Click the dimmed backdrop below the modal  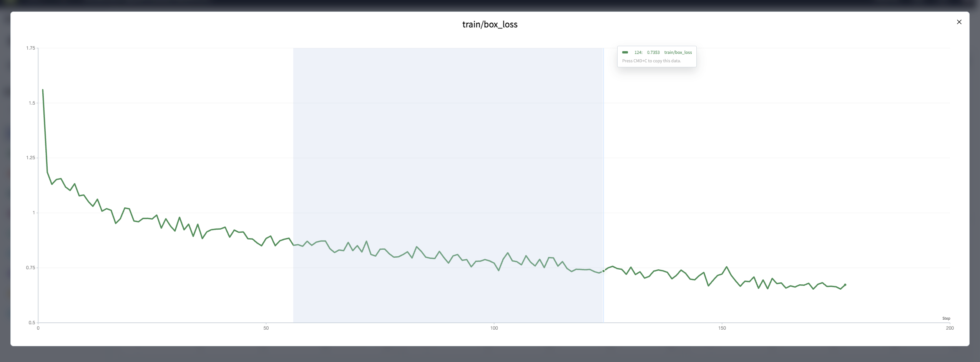(490, 355)
